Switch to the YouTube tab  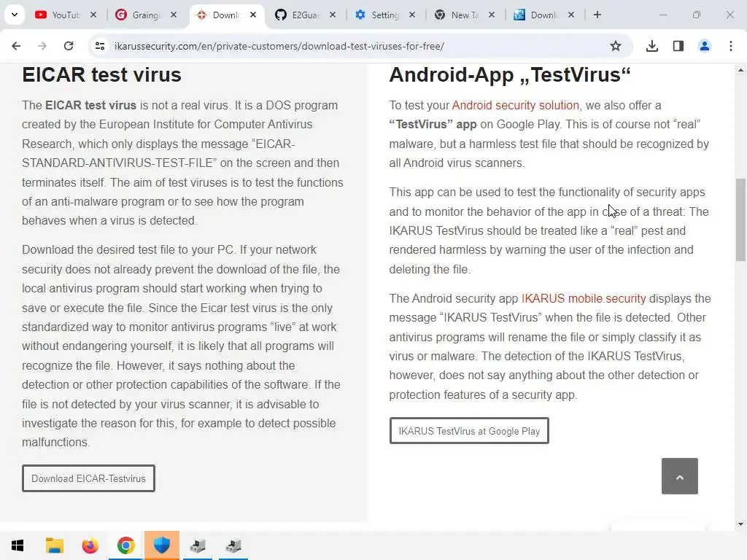coord(58,15)
